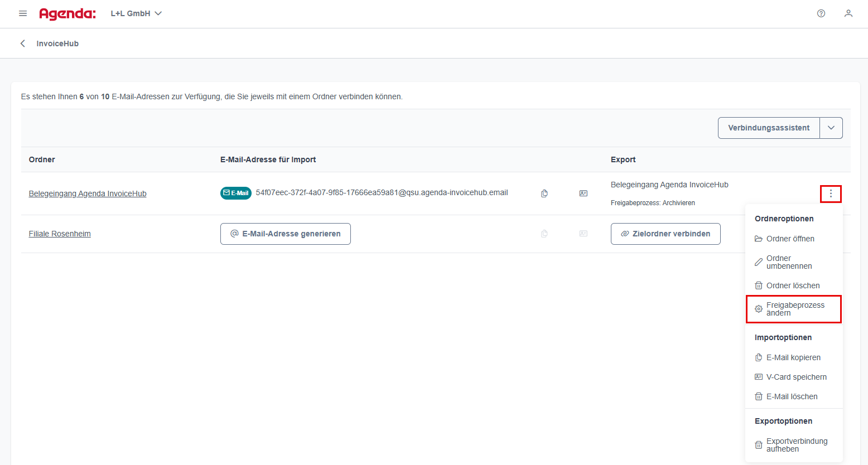The width and height of the screenshot is (868, 465).
Task: Click the Exportoptionen menu heading
Action: [783, 421]
